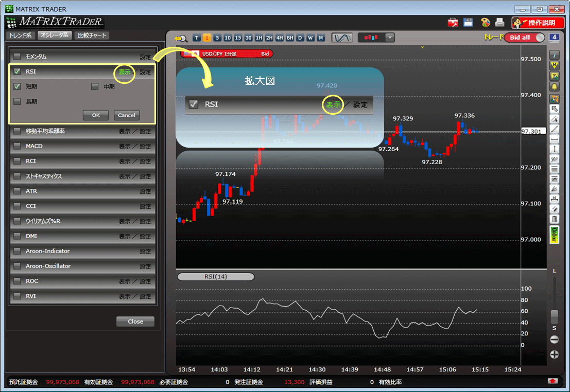Enable the RCI checkbox
The width and height of the screenshot is (570, 392).
pos(17,161)
